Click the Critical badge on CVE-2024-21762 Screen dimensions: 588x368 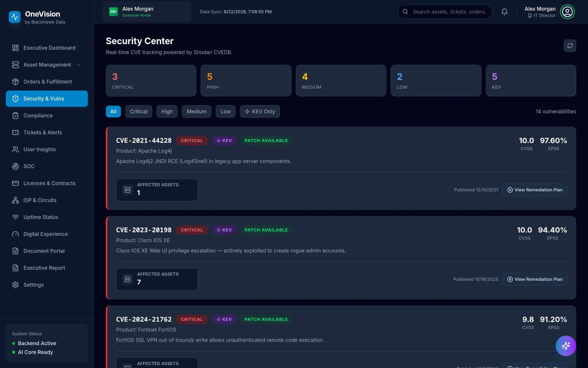(192, 319)
